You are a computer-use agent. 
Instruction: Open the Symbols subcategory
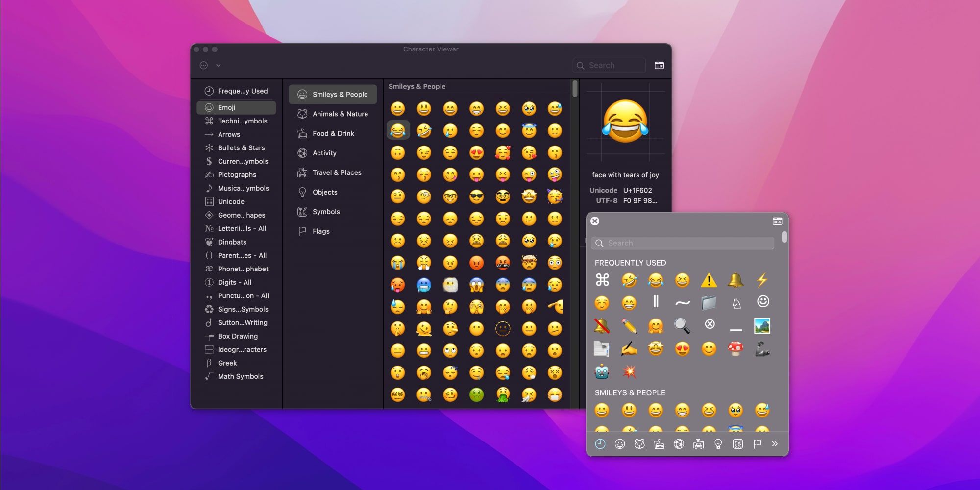coord(333,212)
